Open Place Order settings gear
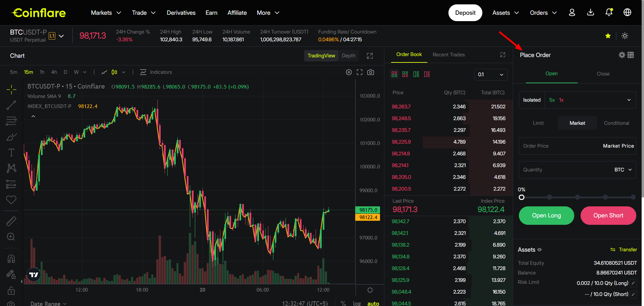The image size is (644, 306). pos(622,55)
